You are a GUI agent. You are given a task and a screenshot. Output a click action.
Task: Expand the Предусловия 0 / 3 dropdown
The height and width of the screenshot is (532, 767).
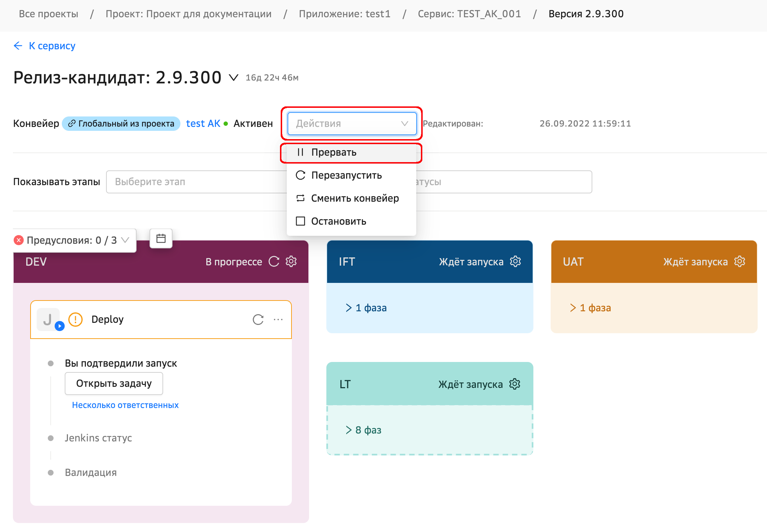pos(75,240)
